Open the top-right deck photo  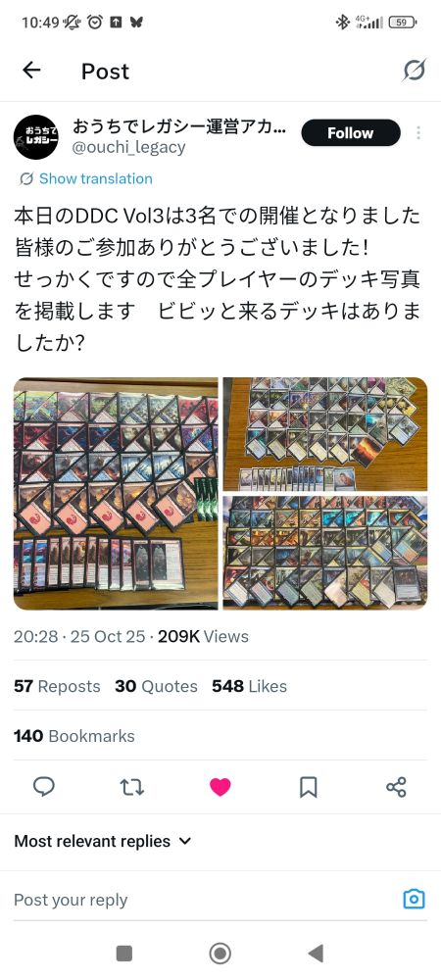325,434
